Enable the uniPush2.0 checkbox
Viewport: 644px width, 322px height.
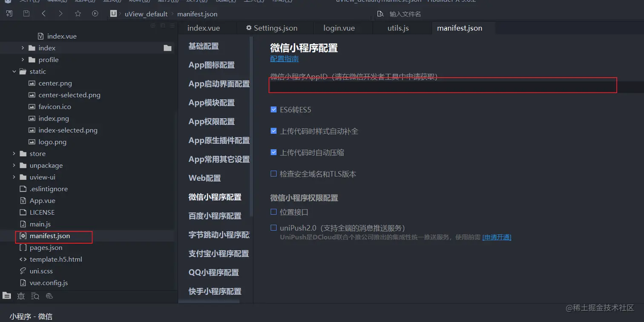[x=273, y=228]
